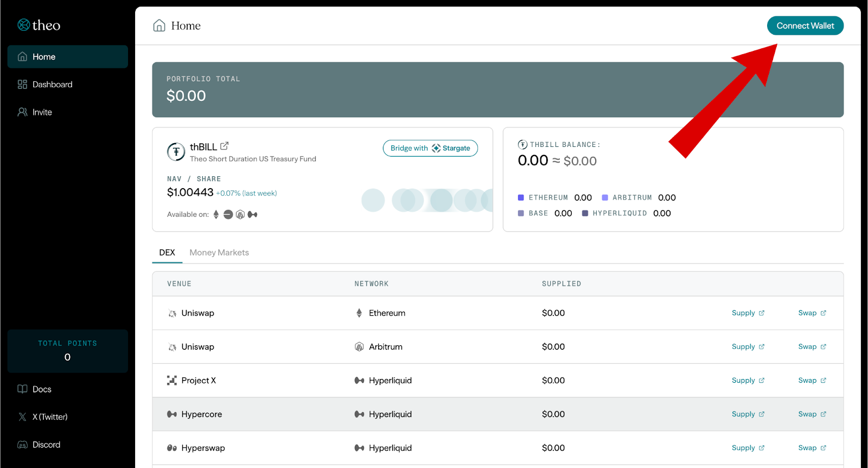The width and height of the screenshot is (868, 468).
Task: Click Swap for Uniswap on Ethereum
Action: click(x=812, y=313)
